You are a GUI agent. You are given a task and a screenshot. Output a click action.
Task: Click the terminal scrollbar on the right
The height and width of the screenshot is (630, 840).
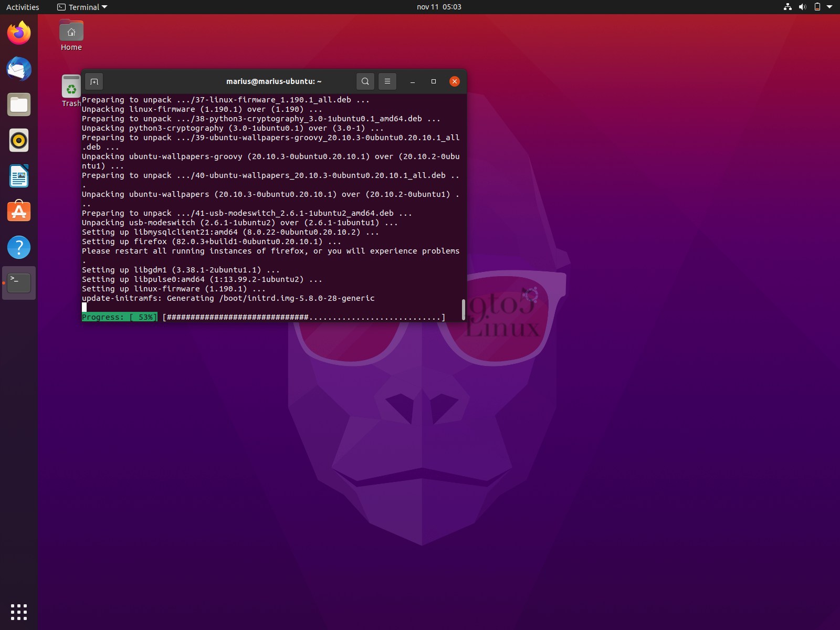[463, 310]
